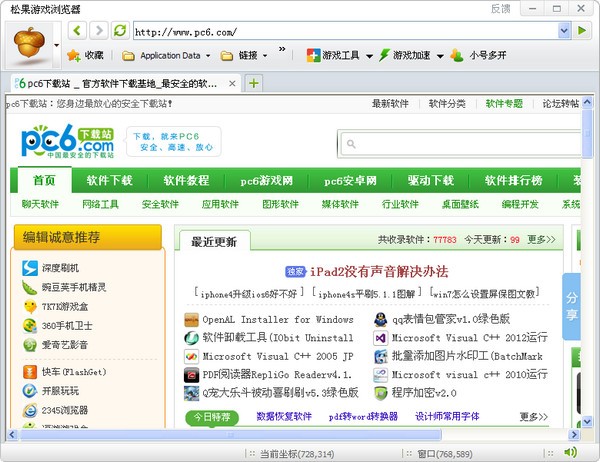Select the 最近更新 tab
Image resolution: width=600 pixels, height=462 pixels.
pyautogui.click(x=214, y=241)
